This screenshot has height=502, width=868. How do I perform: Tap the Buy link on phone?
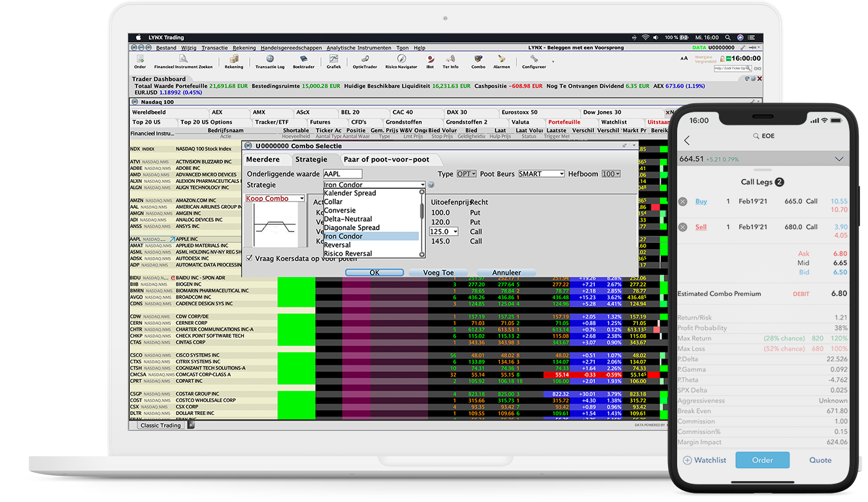[x=701, y=201]
